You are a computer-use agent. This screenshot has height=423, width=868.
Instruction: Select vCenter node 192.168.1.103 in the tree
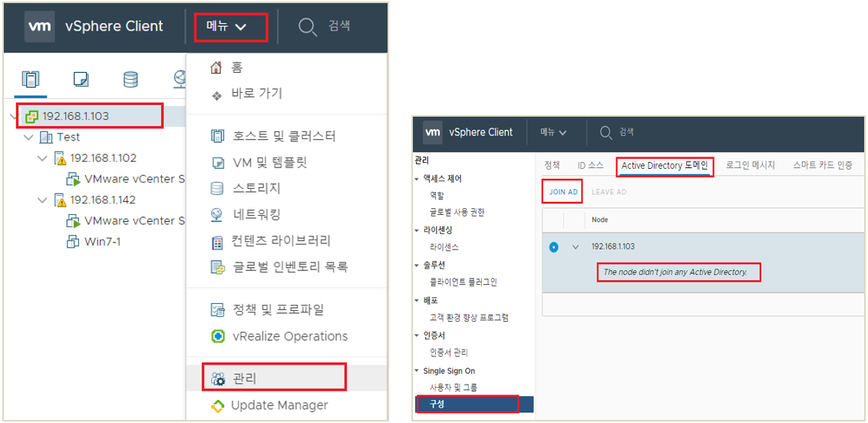point(75,116)
